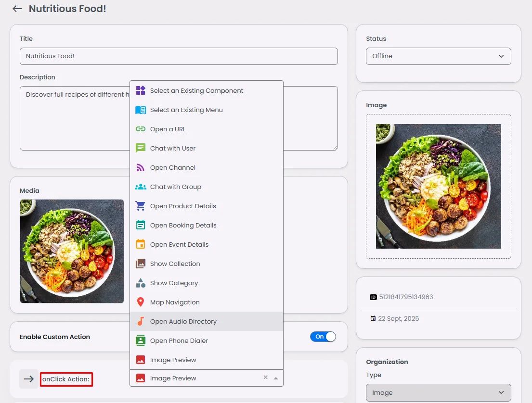
Task: Collapse the onClick Action dropdown arrow
Action: tap(276, 378)
